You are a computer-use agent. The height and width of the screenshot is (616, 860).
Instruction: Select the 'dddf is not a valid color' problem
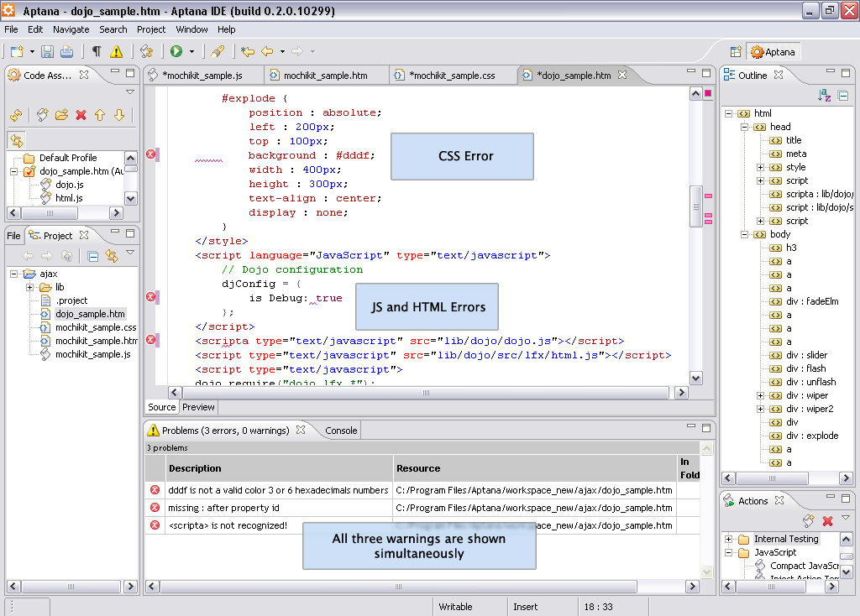(277, 490)
